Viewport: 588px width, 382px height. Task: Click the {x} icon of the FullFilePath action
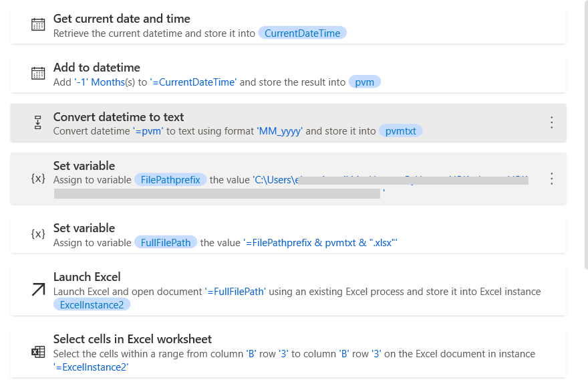38,234
